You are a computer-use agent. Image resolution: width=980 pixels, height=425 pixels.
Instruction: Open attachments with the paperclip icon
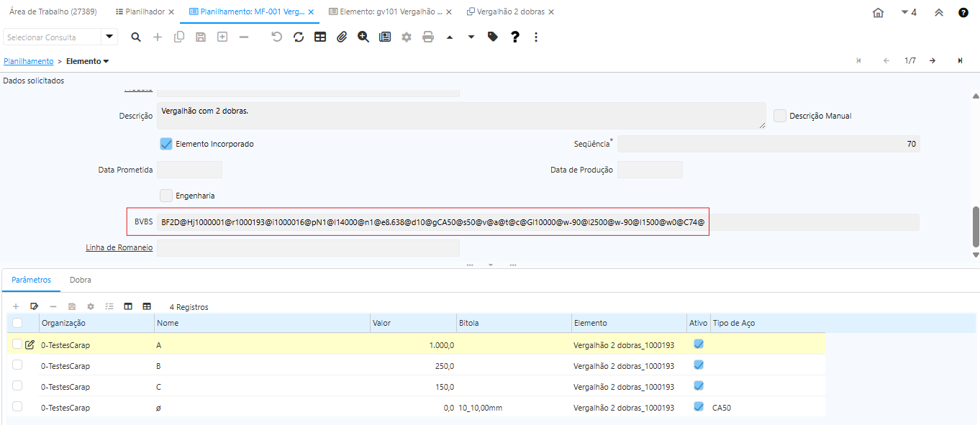(342, 37)
